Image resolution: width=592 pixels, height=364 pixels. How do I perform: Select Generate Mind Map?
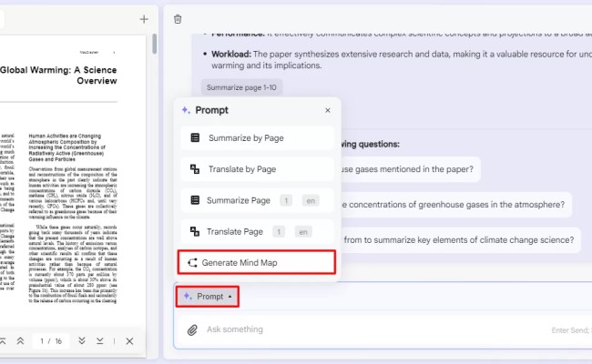click(257, 262)
